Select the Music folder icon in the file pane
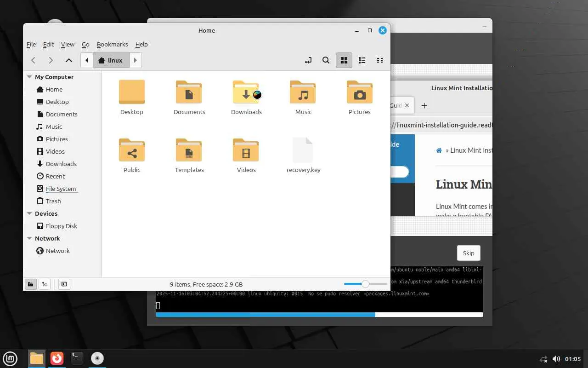 click(303, 92)
